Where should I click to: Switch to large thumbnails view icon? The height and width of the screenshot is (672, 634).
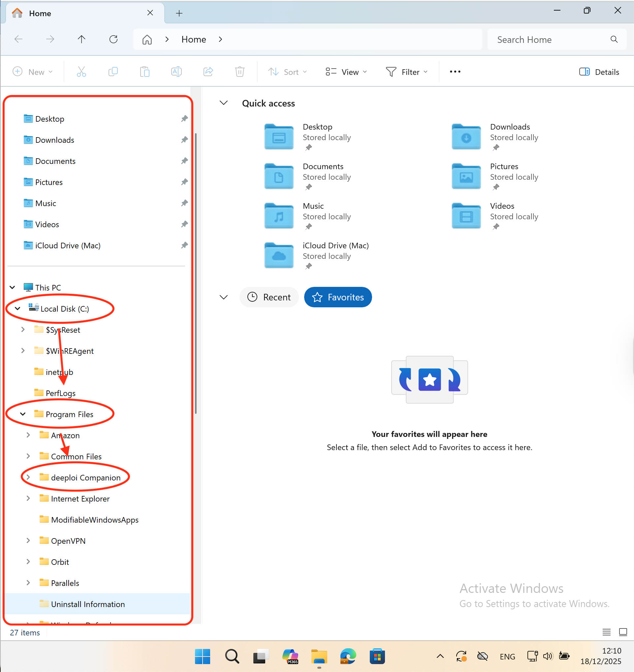[623, 632]
